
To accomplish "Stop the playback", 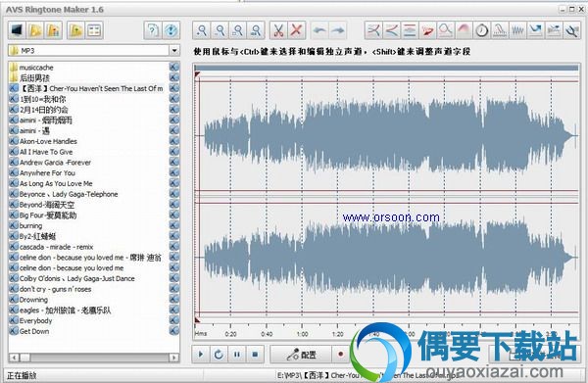I will point(255,355).
